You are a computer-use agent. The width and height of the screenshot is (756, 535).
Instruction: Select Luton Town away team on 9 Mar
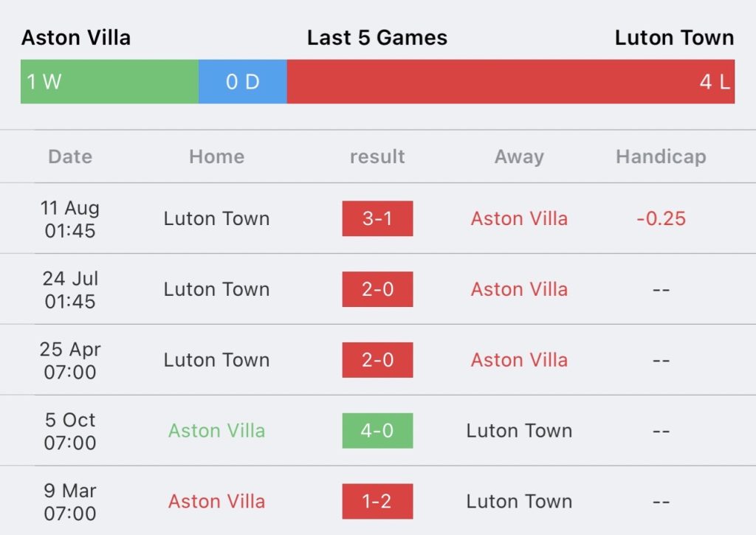[519, 501]
